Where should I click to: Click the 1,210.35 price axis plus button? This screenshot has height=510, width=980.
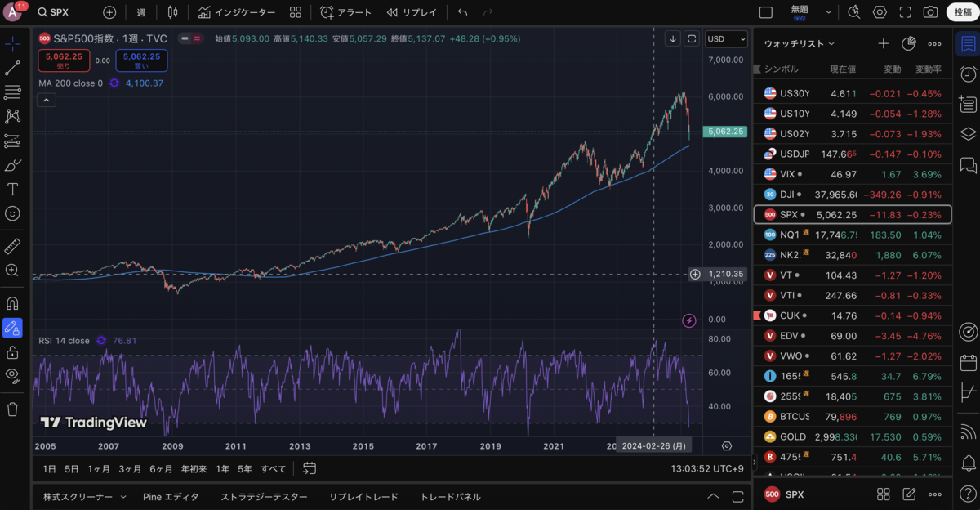[x=695, y=274]
